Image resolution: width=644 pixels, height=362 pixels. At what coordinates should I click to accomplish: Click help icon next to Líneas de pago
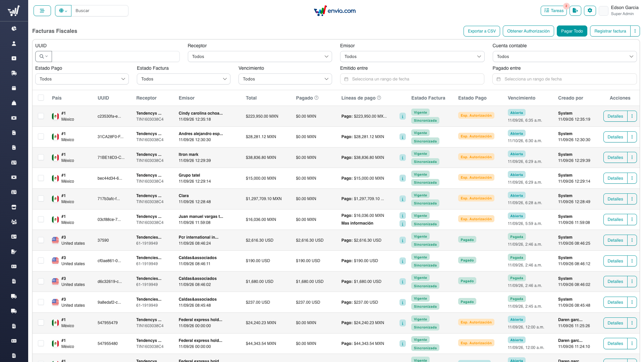click(x=379, y=98)
